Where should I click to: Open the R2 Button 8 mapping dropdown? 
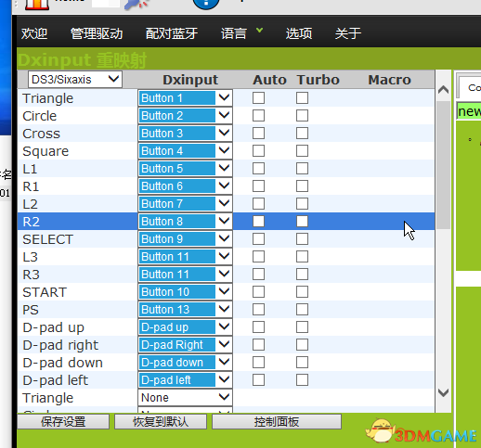[185, 222]
